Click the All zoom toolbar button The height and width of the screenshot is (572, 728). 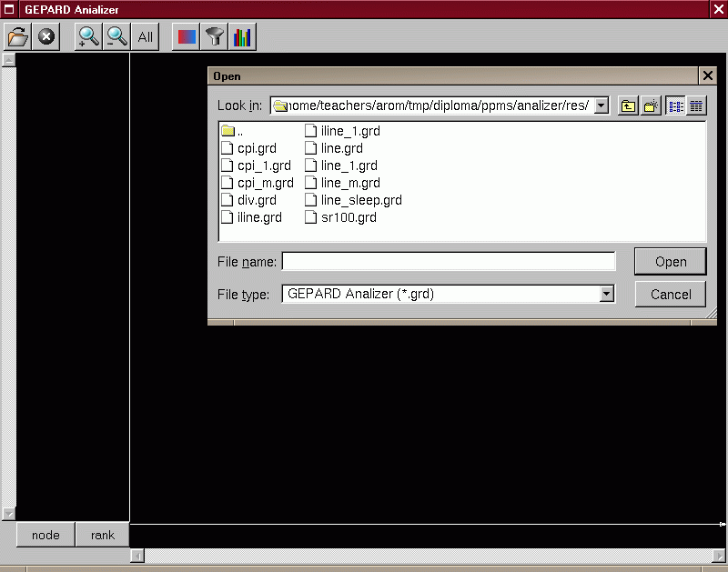(x=146, y=37)
